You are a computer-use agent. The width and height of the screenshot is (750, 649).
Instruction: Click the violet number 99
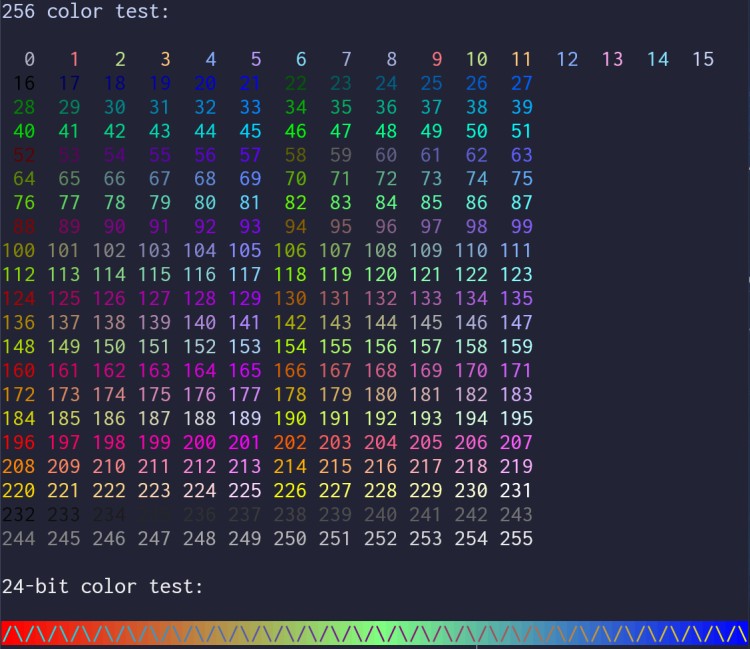pyautogui.click(x=521, y=227)
